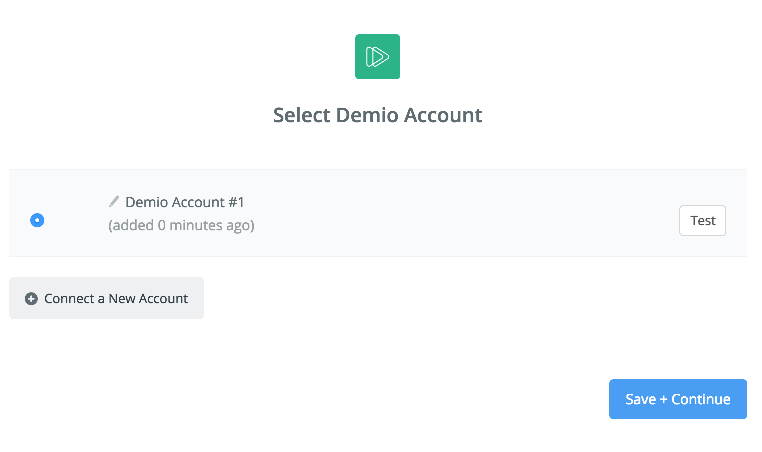This screenshot has height=452, width=762.
Task: Click the account timestamp under Demio Account #1
Action: (181, 226)
